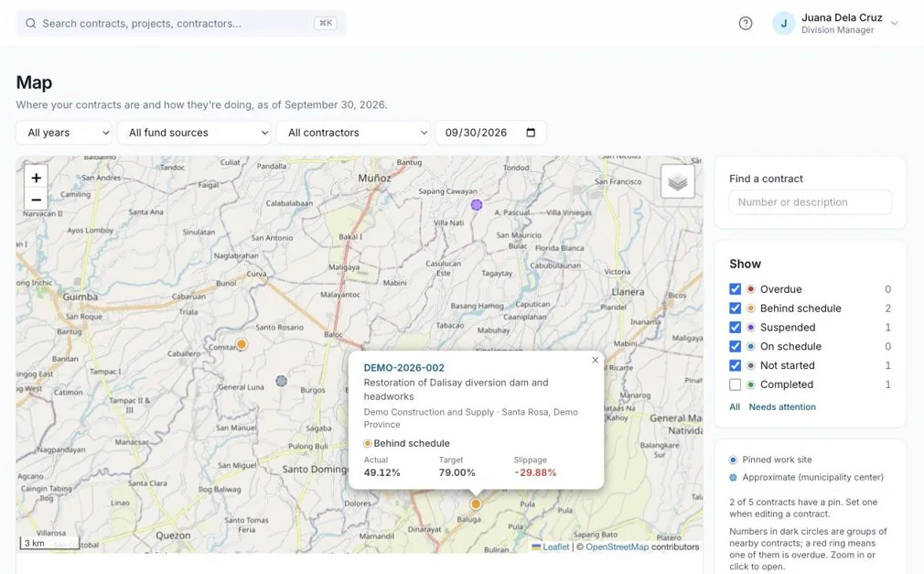Click the search magnifier icon

tap(30, 24)
